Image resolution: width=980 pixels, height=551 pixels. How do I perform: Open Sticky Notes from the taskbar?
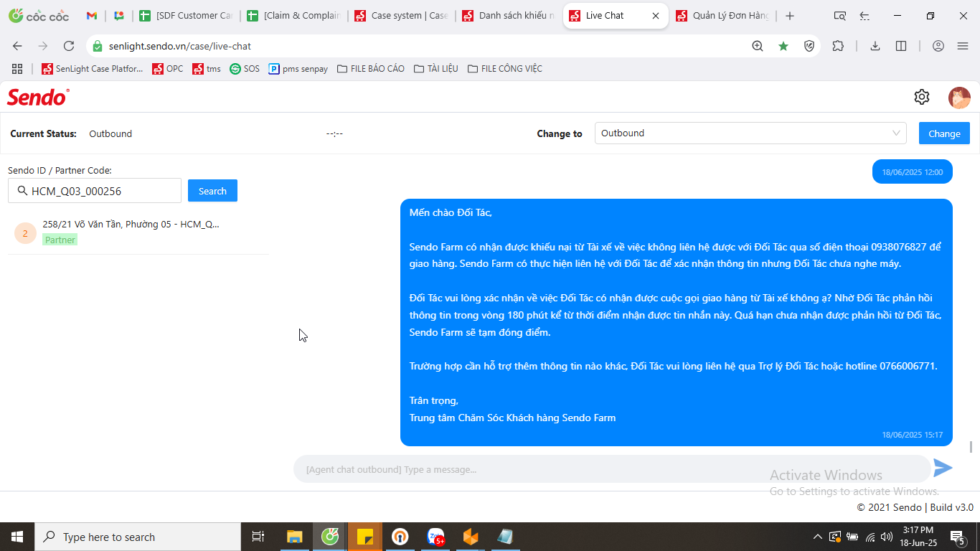(x=365, y=537)
